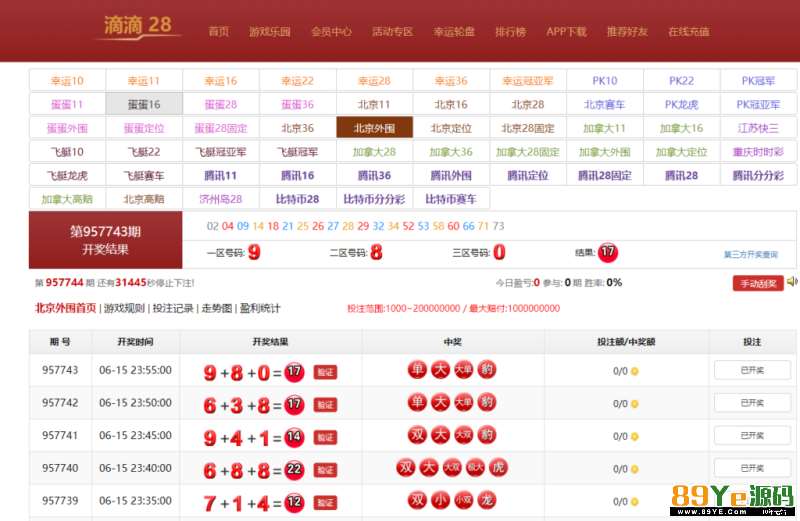
Task: Click the 龙 ball in row 957739
Action: pyautogui.click(x=487, y=500)
